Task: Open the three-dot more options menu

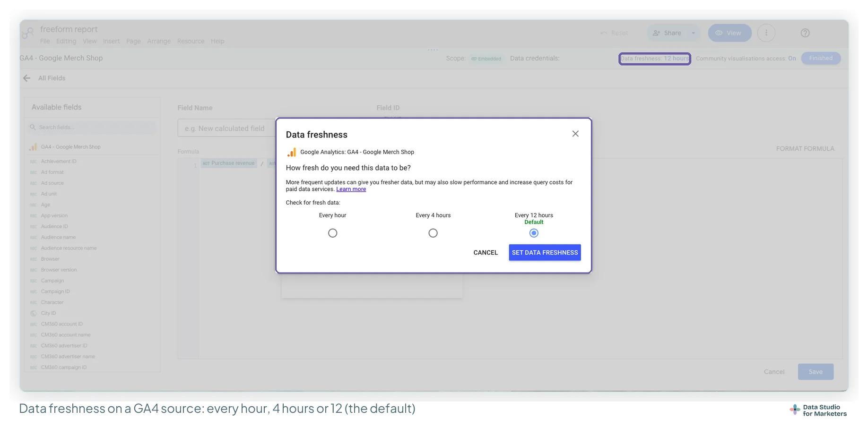Action: tap(766, 33)
